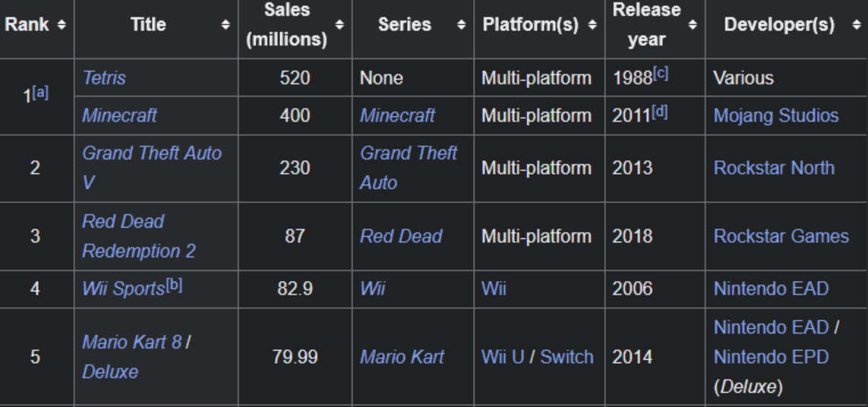Open footnote [c] beside 1988

[661, 74]
